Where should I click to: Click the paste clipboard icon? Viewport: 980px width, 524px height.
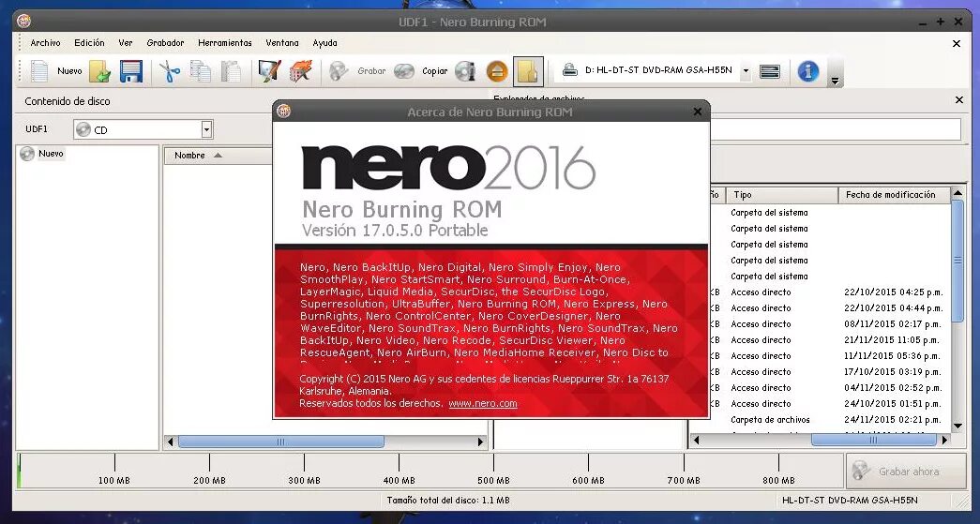(231, 71)
